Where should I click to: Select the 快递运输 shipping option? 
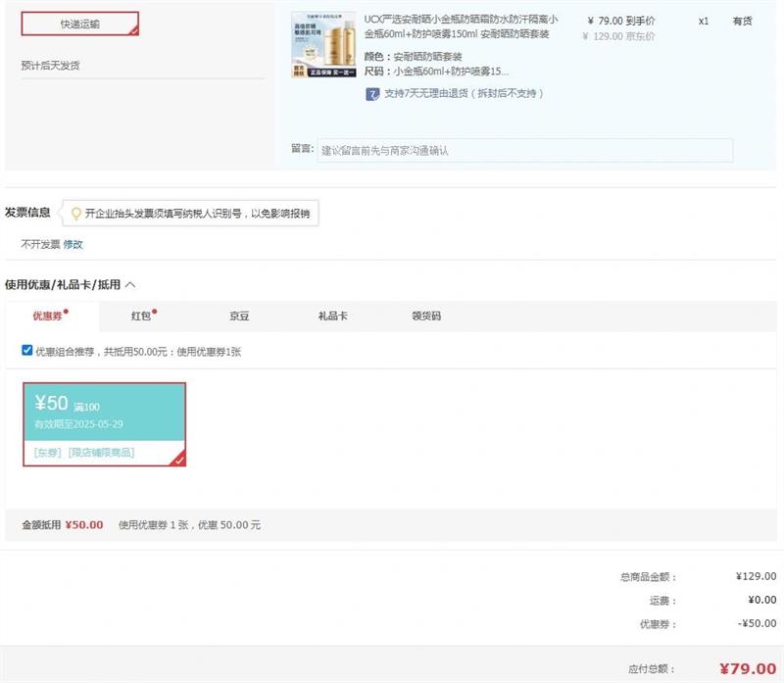[79, 24]
